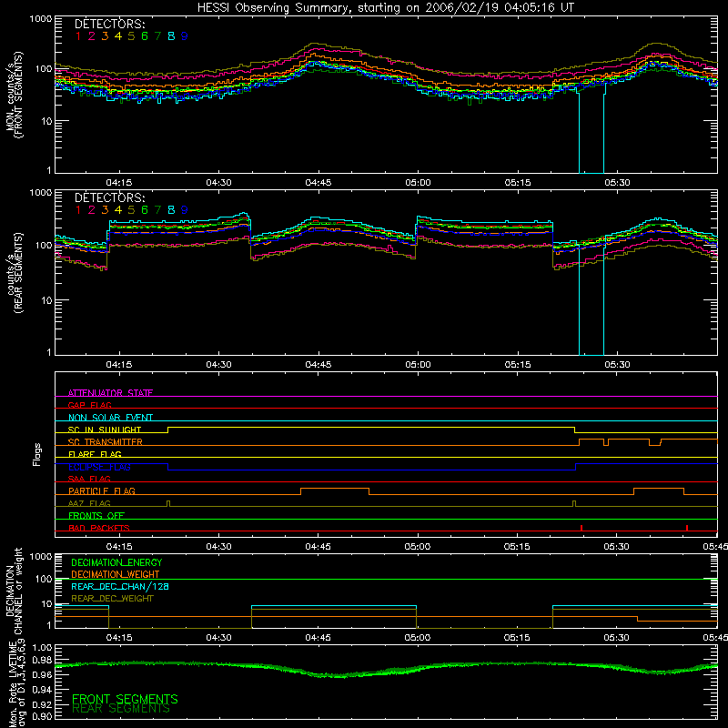The height and width of the screenshot is (728, 728).
Task: Click the 0.98 livetime y-axis tick
Action: 42,660
